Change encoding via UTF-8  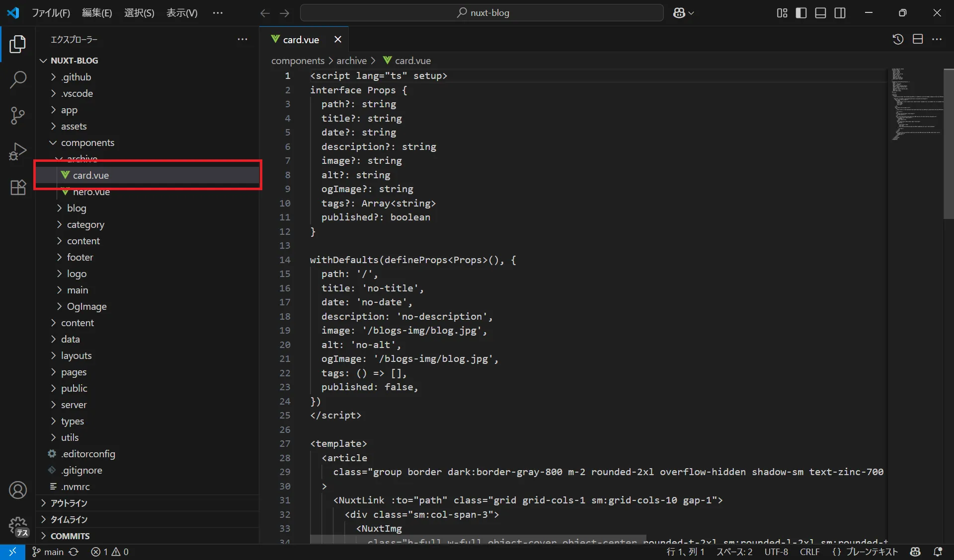[x=776, y=552]
